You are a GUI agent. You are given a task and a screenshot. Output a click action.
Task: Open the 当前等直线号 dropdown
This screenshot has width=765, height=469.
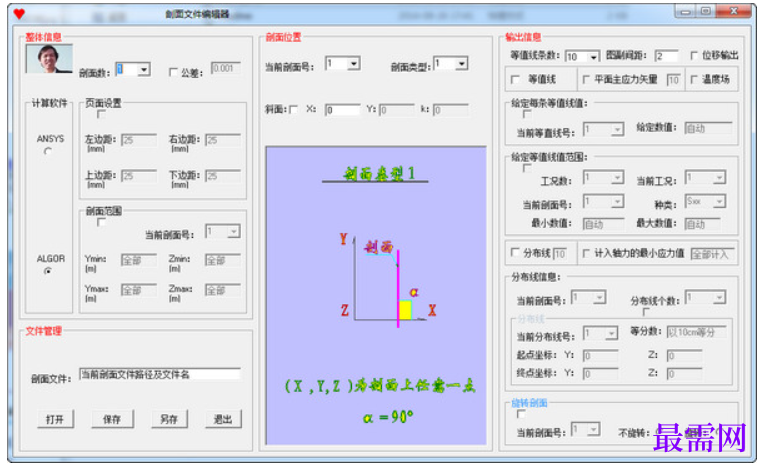[x=618, y=129]
